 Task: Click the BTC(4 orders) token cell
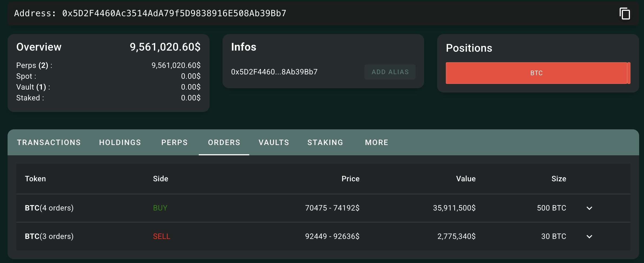click(x=49, y=208)
